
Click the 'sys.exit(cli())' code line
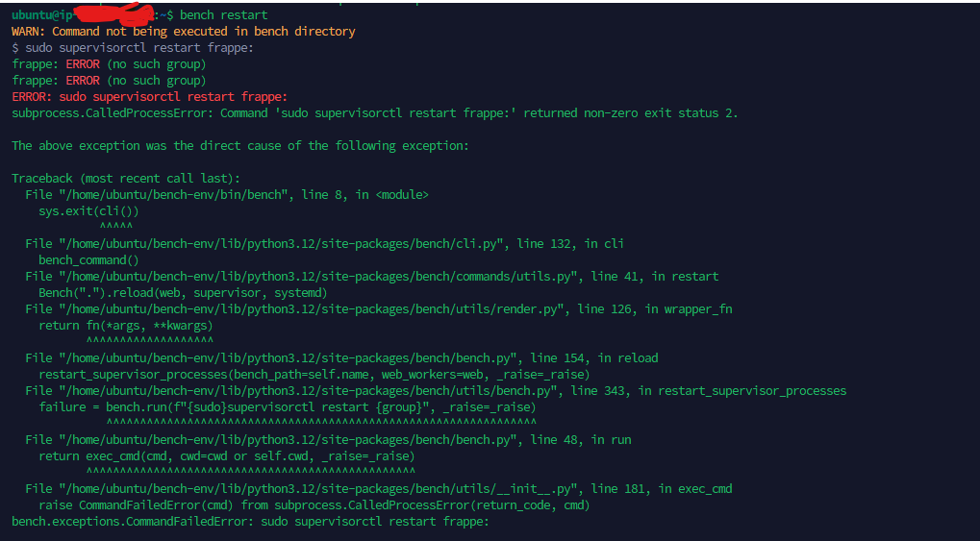(x=88, y=211)
